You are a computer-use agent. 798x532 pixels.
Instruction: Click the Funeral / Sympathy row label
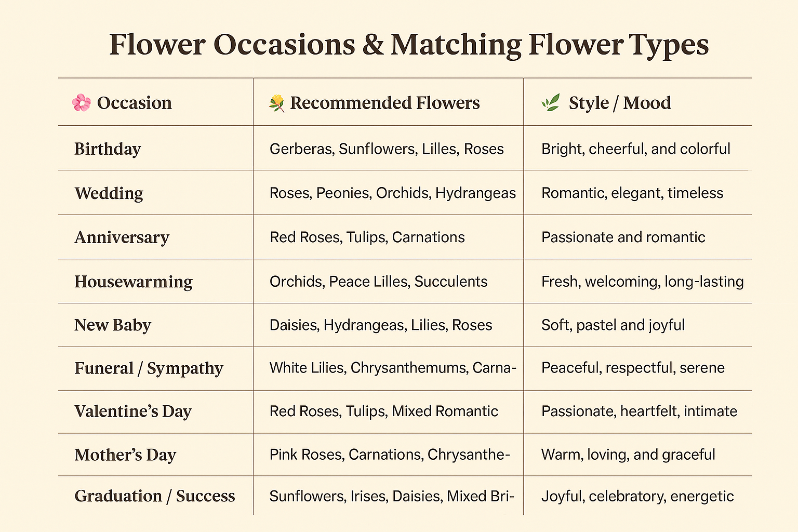click(x=149, y=368)
